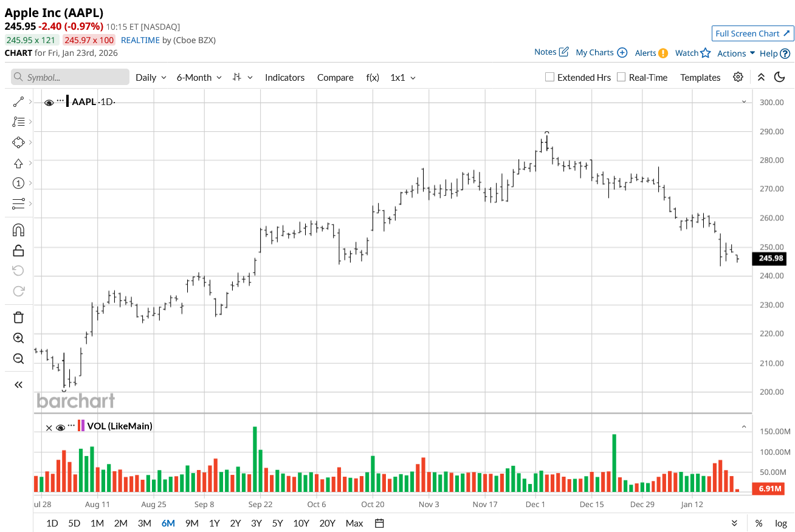Screen dimensions: 795x532
Task: Click the Symbol search field
Action: [x=71, y=77]
